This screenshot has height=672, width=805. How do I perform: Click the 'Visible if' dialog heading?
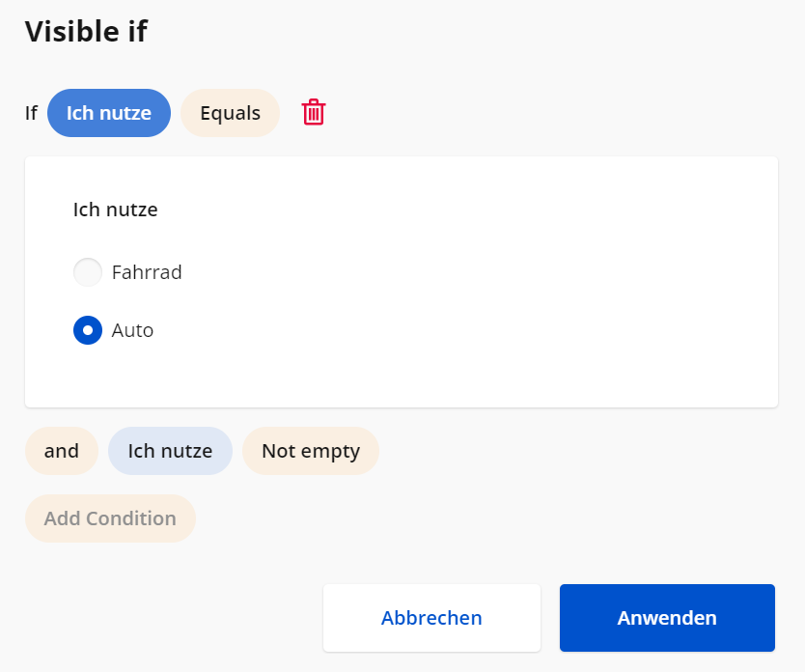point(86,32)
